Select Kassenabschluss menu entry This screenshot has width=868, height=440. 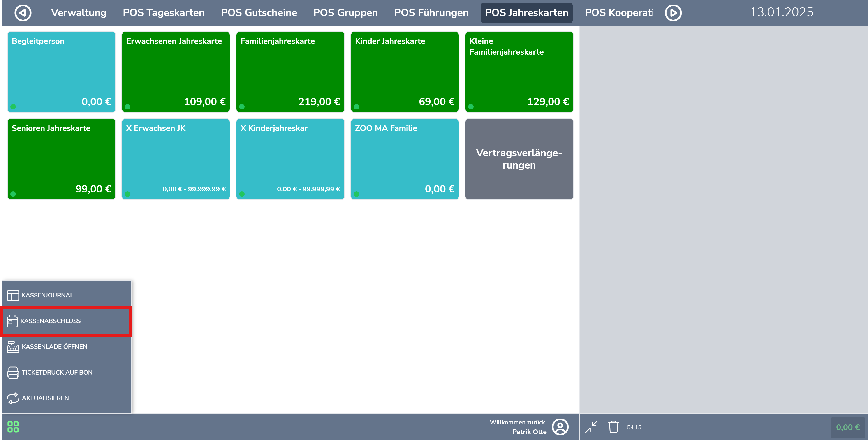click(51, 321)
